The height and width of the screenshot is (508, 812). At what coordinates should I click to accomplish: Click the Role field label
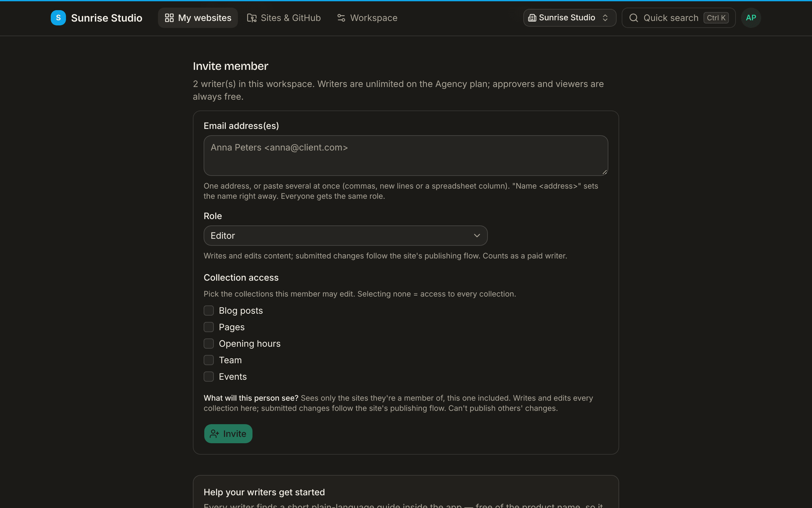coord(213,216)
